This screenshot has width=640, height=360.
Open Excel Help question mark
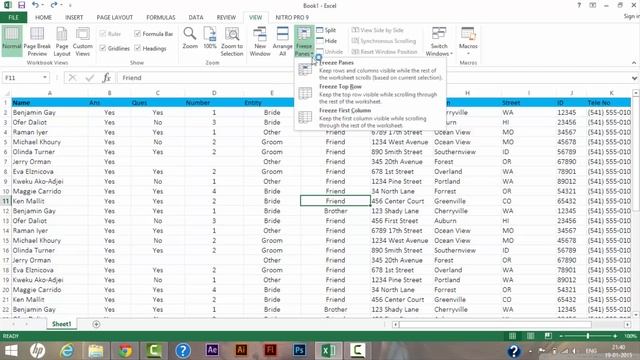(x=579, y=5)
